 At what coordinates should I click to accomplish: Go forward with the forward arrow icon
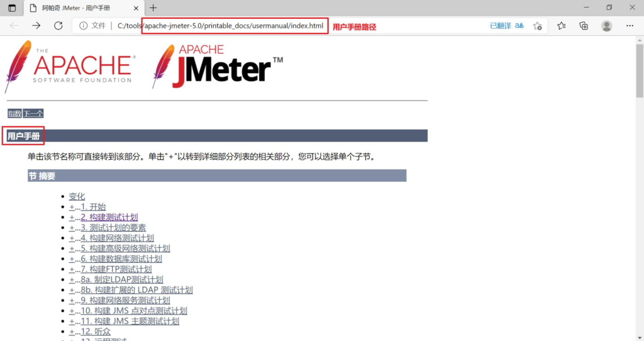point(36,26)
